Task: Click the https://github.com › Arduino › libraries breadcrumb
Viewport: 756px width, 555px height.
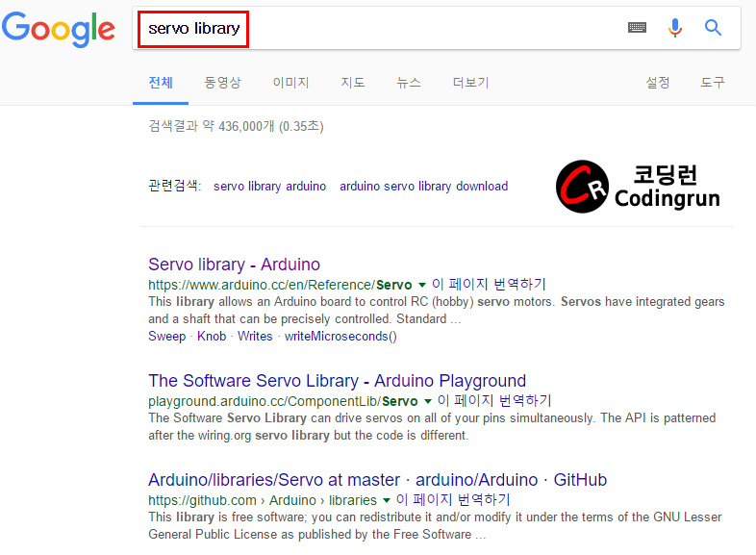Action: point(263,500)
